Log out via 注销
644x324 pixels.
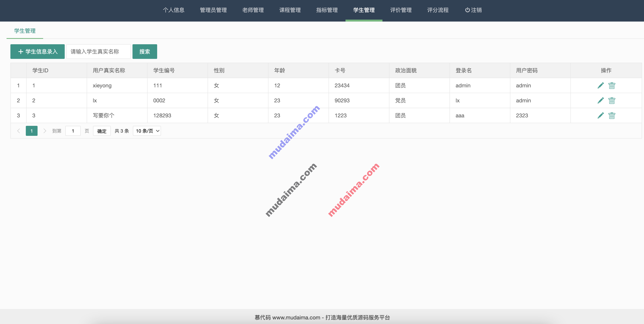point(473,10)
